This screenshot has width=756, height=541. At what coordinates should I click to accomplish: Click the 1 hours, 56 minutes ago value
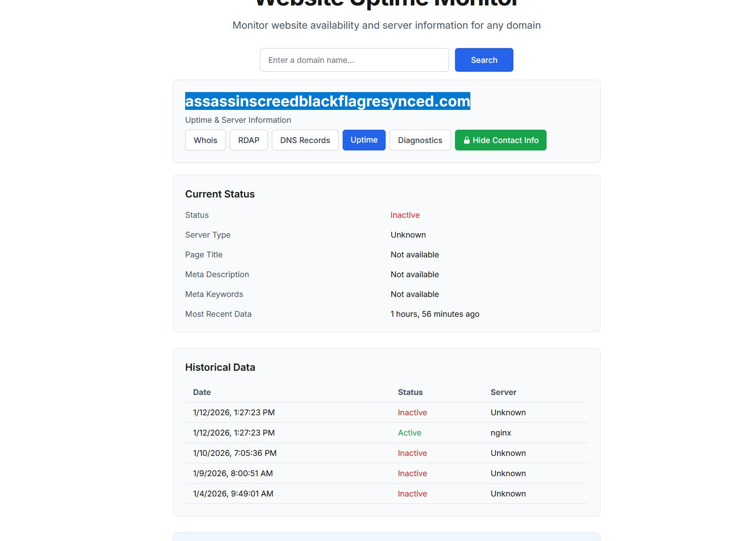[x=435, y=314]
